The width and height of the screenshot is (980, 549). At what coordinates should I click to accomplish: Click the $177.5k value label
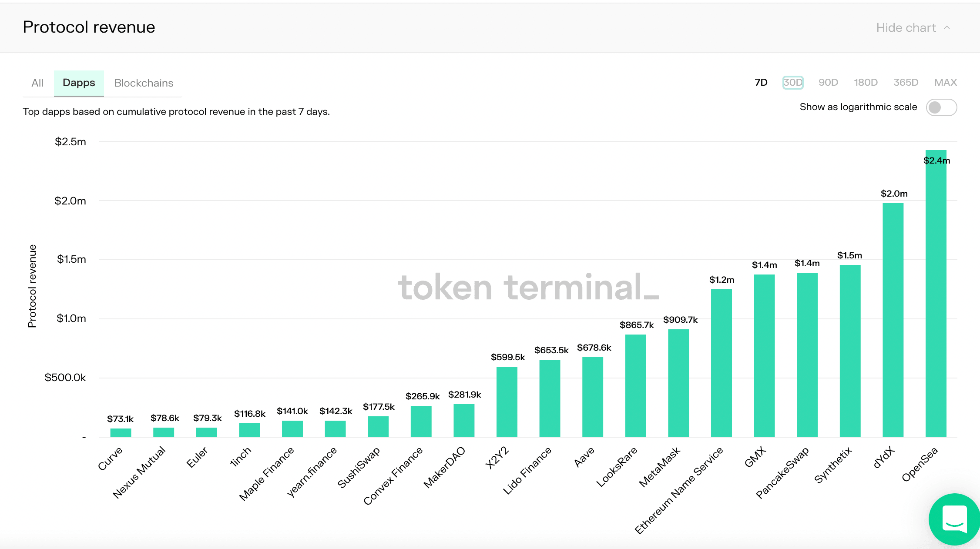coord(379,407)
